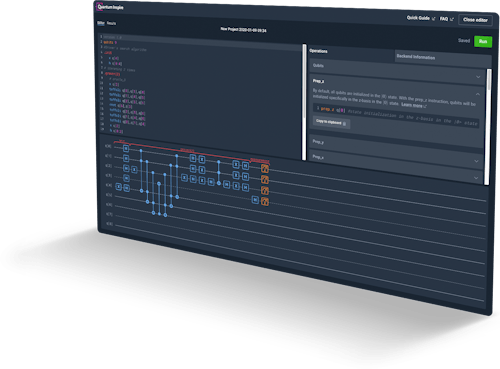Click the code editor vertical scrollbar
500x369 pixels.
click(304, 102)
